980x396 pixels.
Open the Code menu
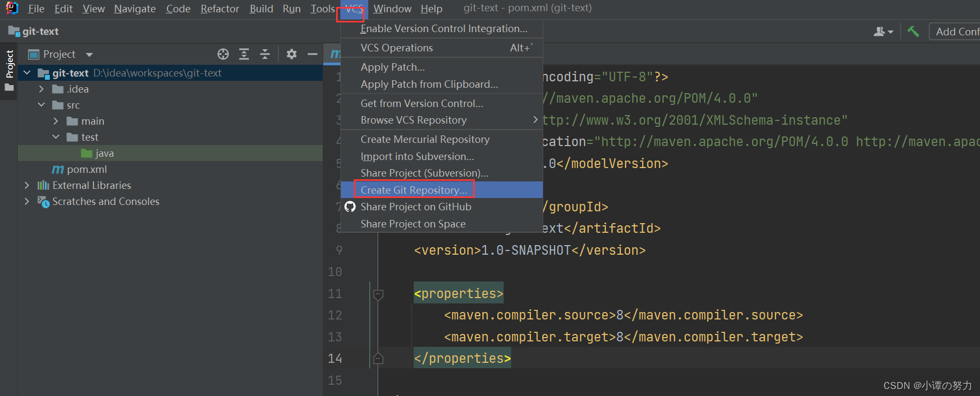178,9
